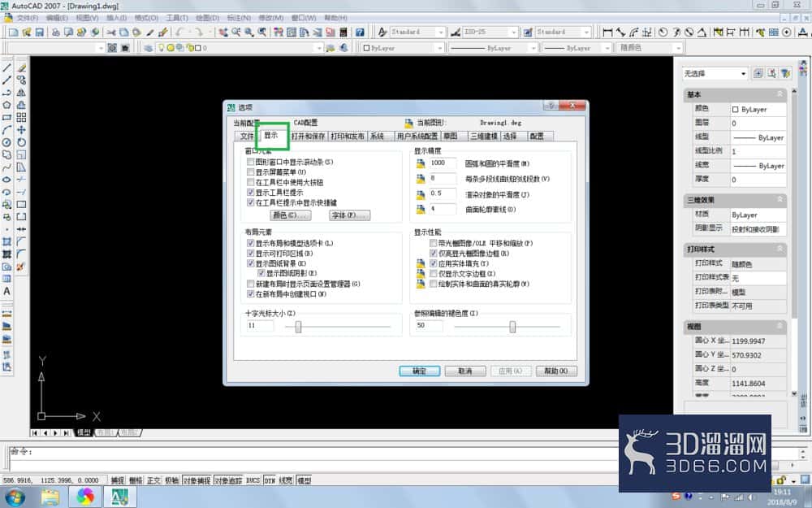Toggle 正交 mode in status bar
The height and width of the screenshot is (508, 812).
tap(153, 480)
